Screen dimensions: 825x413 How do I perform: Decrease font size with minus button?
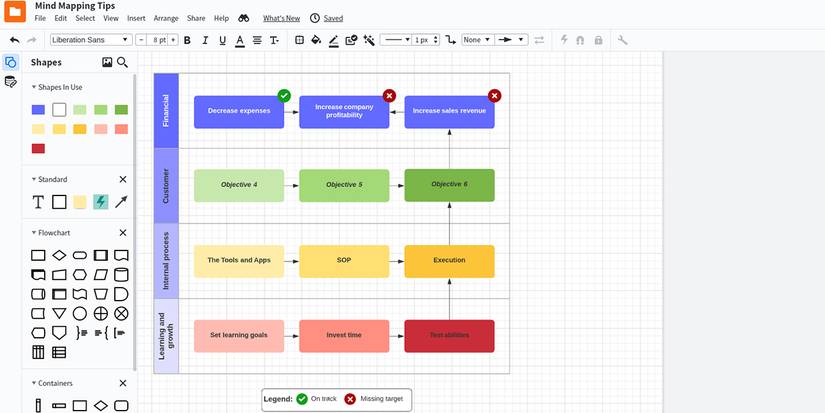coord(141,40)
